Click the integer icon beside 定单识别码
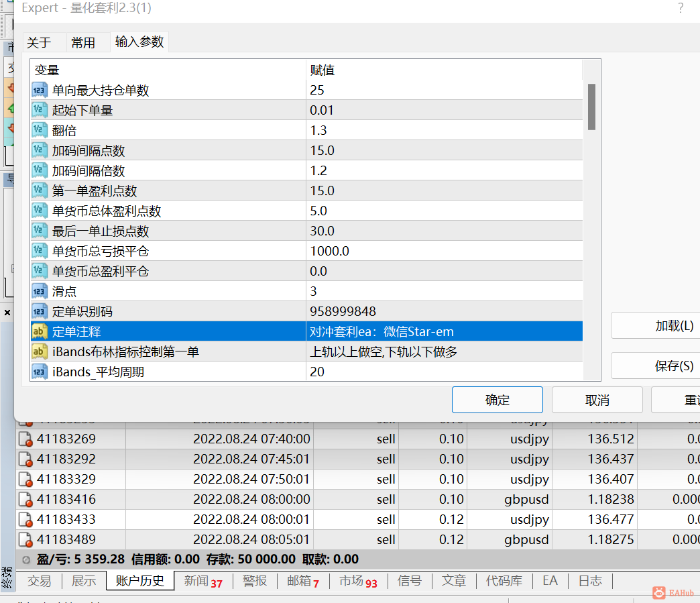 (40, 311)
